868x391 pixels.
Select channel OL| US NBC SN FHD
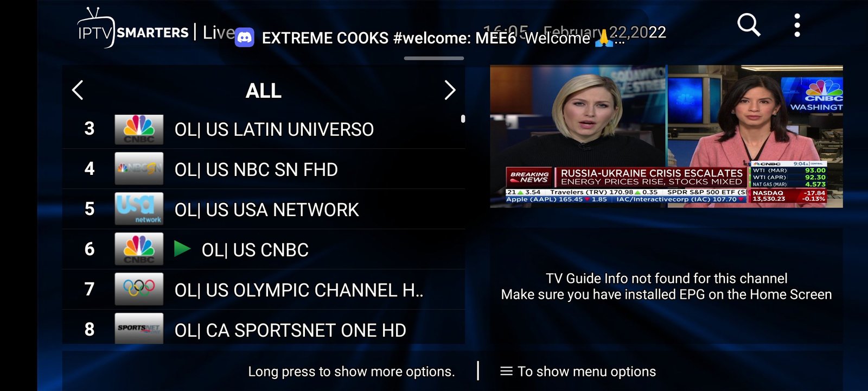[x=256, y=170]
